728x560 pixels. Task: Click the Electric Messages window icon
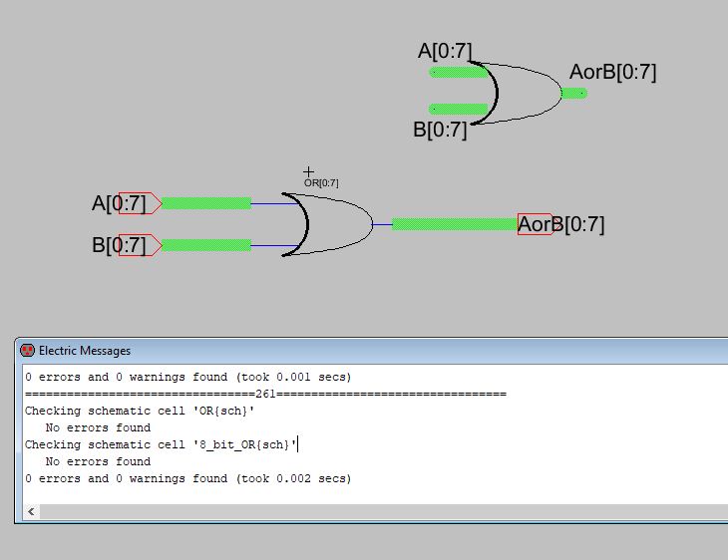pyautogui.click(x=28, y=350)
